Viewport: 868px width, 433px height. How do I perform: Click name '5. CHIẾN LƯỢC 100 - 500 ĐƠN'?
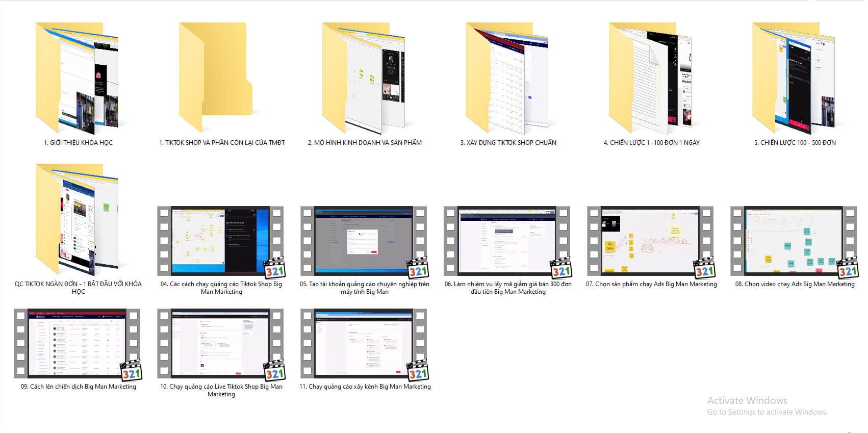tap(795, 143)
